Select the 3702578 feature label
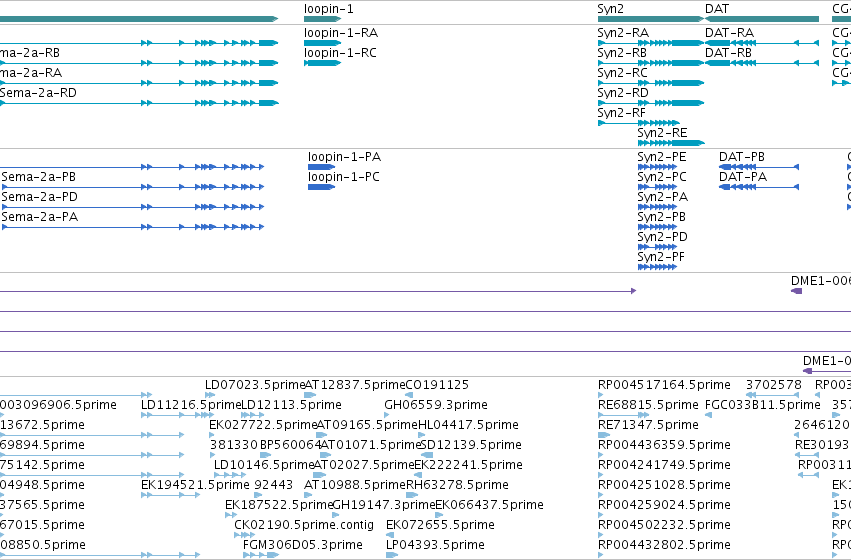This screenshot has height=560, width=851. coord(774,385)
